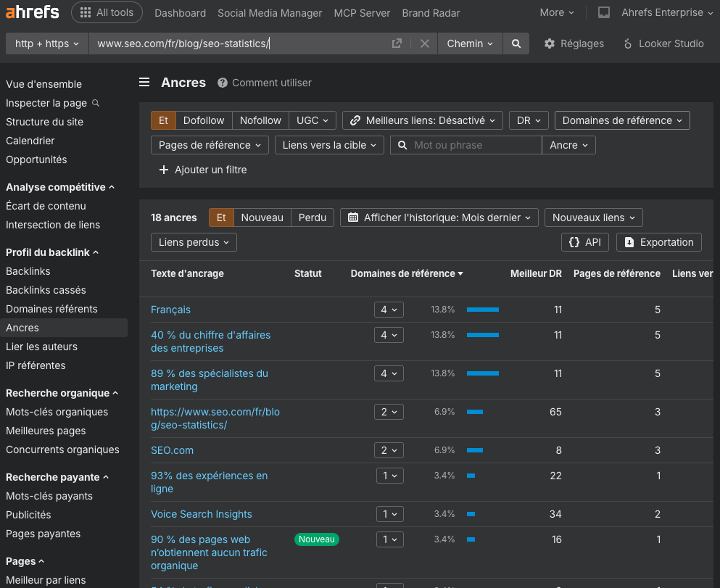The width and height of the screenshot is (720, 588).
Task: Expand the Meilleurs liens dropdown
Action: pos(423,120)
